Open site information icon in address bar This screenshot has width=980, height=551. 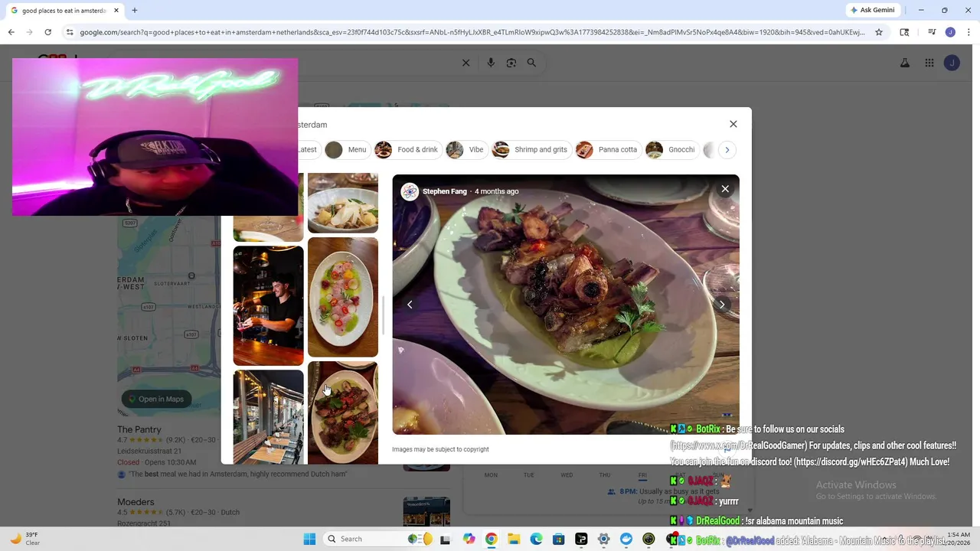(70, 32)
